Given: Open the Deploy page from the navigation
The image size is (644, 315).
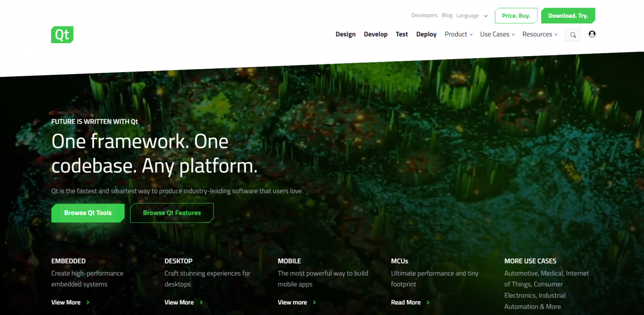Looking at the screenshot, I should 426,34.
